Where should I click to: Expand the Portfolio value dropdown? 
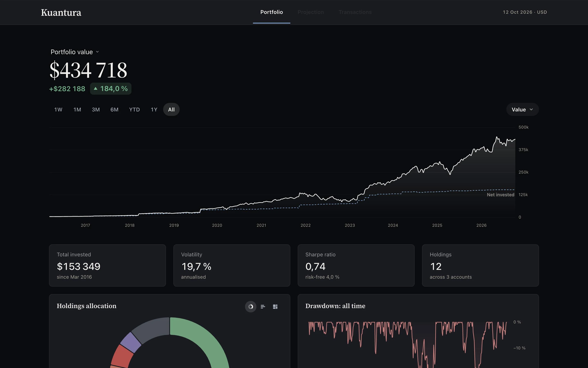(75, 52)
